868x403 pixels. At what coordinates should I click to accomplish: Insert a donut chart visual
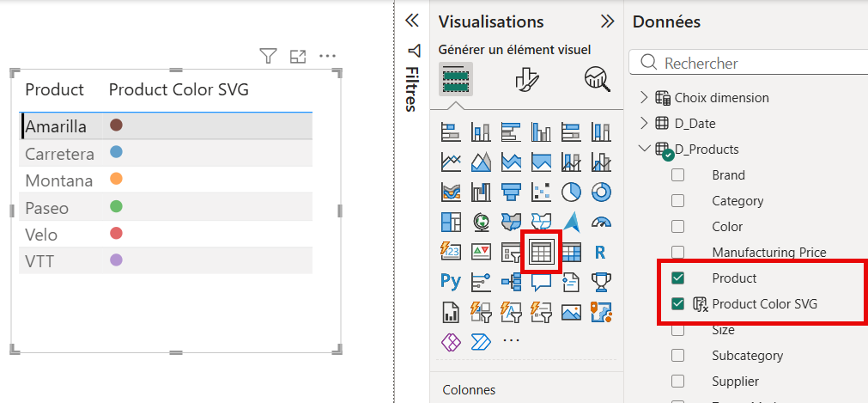[600, 192]
